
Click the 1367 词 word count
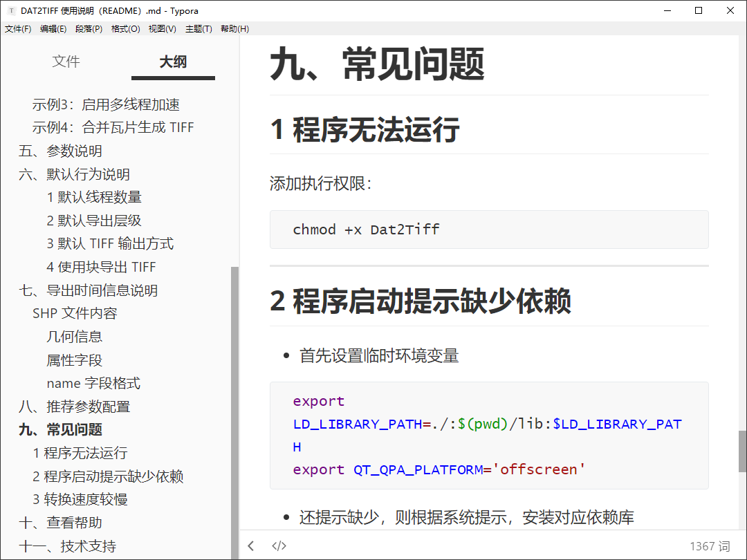point(710,546)
